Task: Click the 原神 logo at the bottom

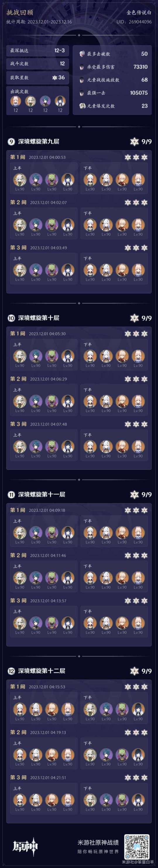Action: 25,847
